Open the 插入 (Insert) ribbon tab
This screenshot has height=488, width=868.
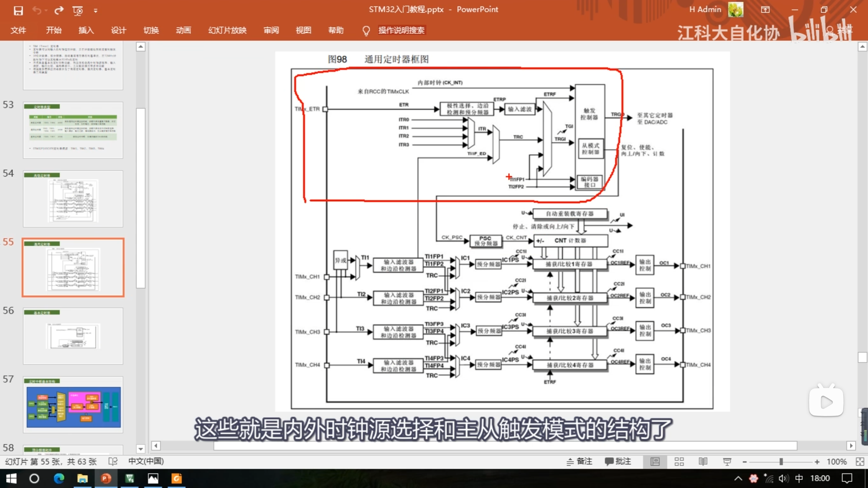coord(86,30)
